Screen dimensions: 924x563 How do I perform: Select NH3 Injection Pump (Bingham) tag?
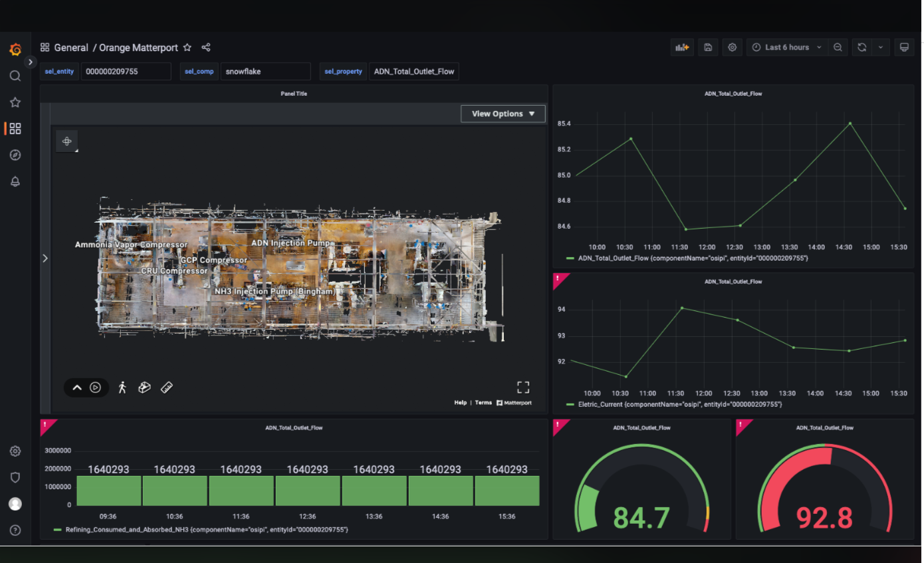point(275,291)
